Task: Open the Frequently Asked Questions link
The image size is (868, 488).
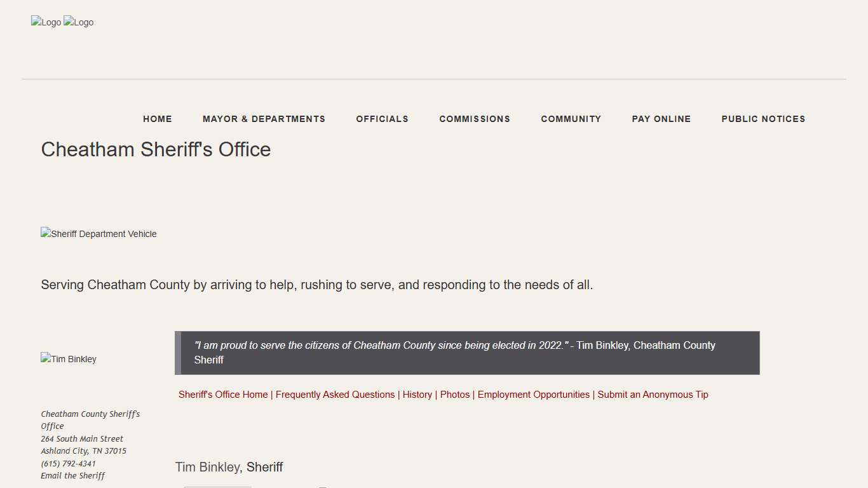Action: click(x=335, y=395)
